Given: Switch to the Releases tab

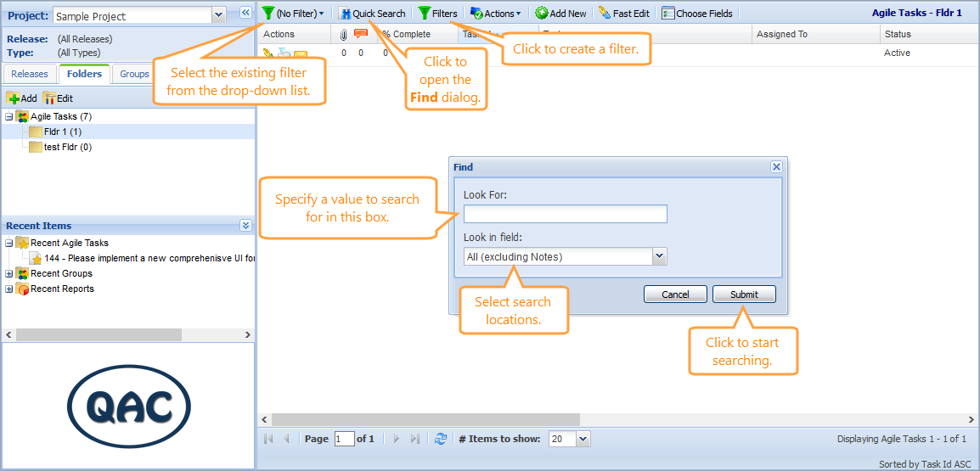Looking at the screenshot, I should click(x=30, y=74).
